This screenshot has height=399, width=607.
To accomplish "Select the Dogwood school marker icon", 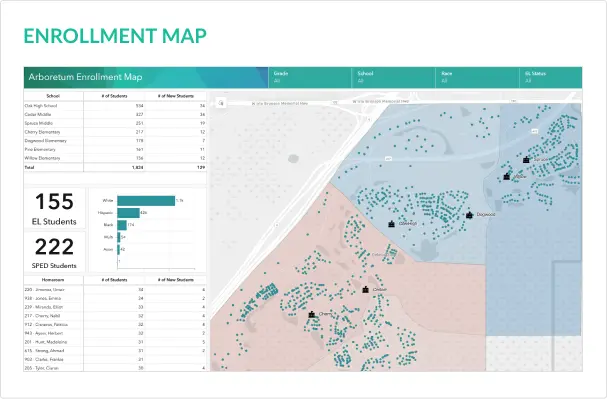I will click(470, 215).
